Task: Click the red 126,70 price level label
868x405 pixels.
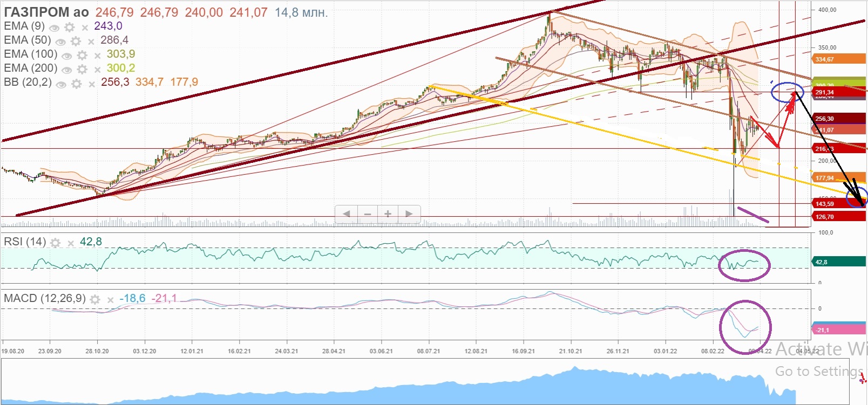Action: (838, 217)
